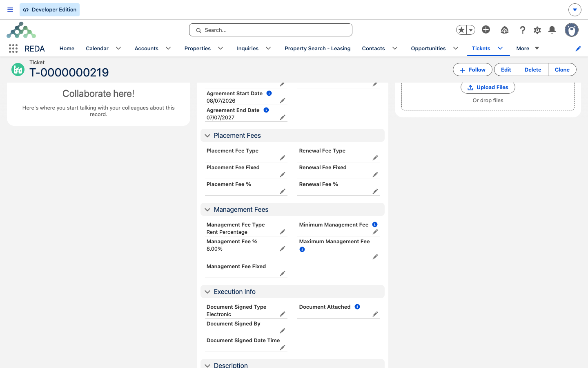The image size is (588, 368).
Task: Open the Help question mark icon
Action: tap(522, 30)
